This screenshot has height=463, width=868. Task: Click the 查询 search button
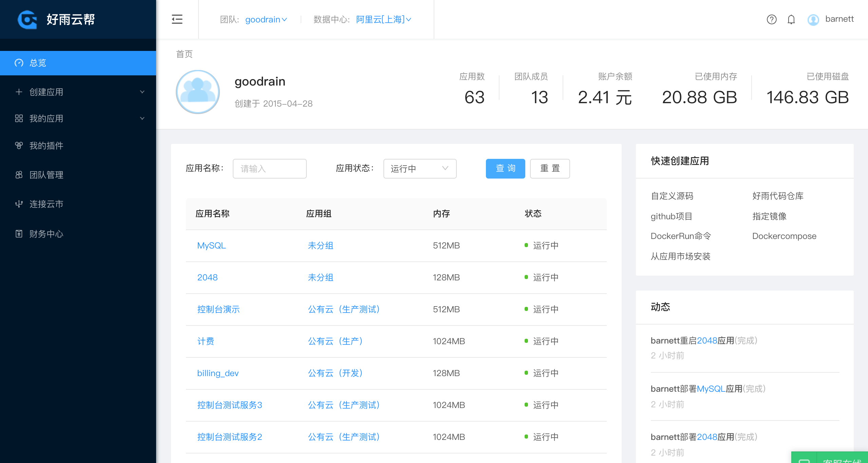[x=505, y=169]
